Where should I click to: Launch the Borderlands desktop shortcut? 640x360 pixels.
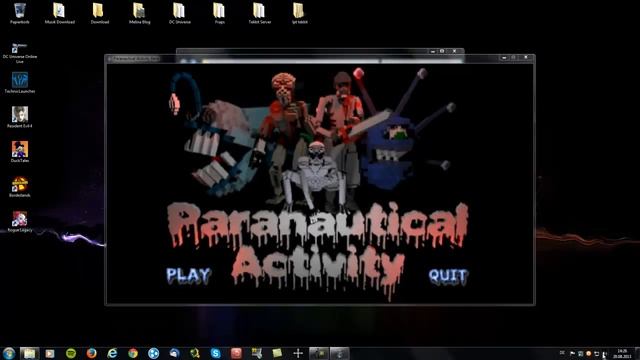(x=20, y=187)
